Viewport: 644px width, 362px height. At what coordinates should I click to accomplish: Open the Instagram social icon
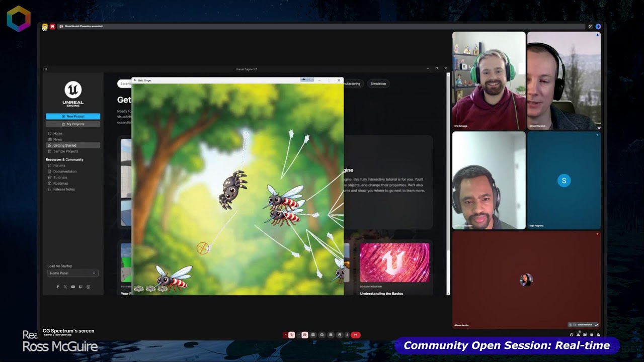(x=88, y=287)
